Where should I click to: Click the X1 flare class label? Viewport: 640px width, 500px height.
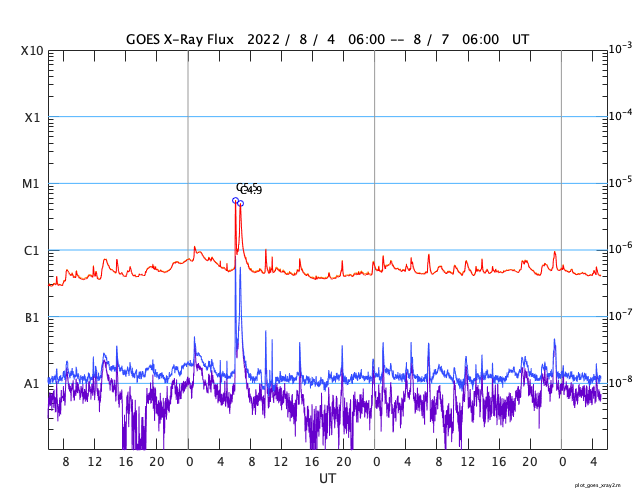pyautogui.click(x=32, y=117)
